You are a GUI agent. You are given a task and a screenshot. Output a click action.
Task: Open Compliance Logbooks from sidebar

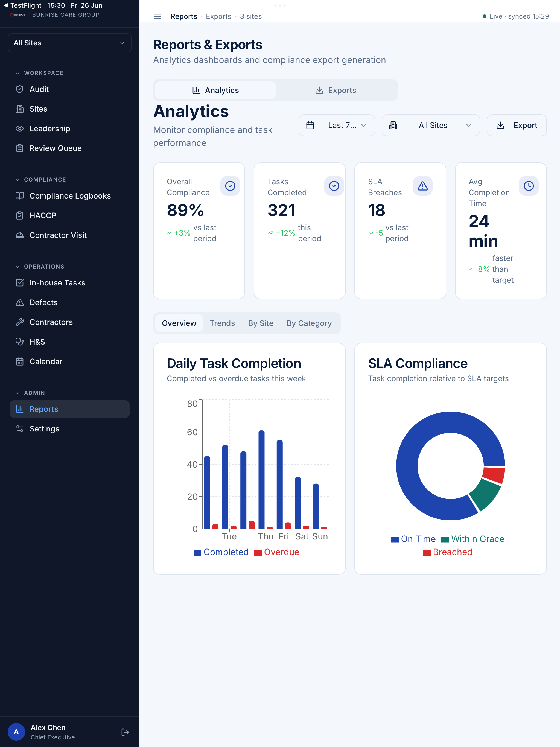click(x=69, y=196)
